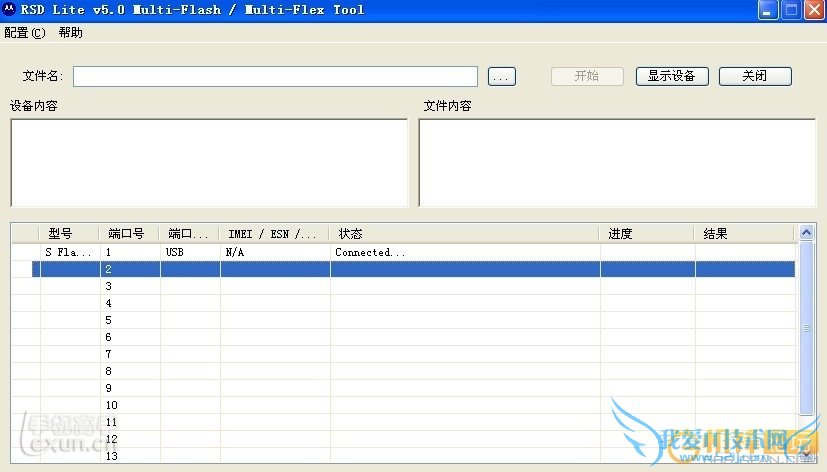Click the device list scrollbar thumb
Screen dimensions: 827x472
(806, 328)
